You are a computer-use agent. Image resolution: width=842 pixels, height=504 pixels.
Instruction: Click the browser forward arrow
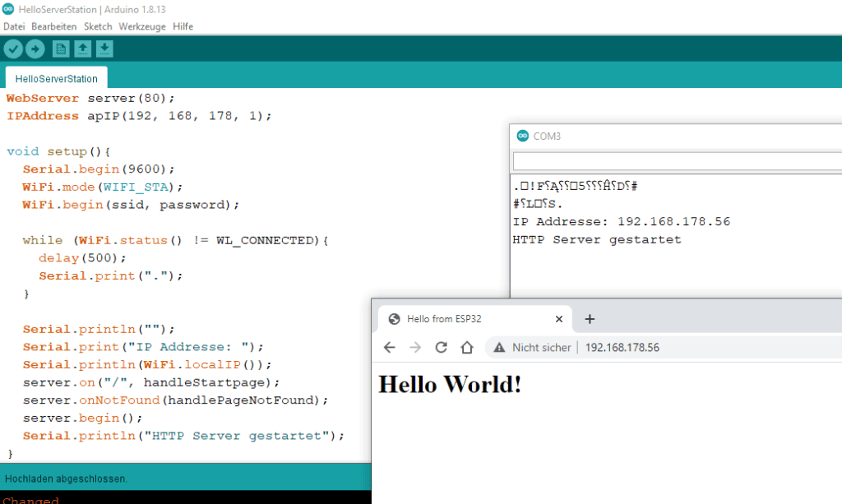(415, 348)
